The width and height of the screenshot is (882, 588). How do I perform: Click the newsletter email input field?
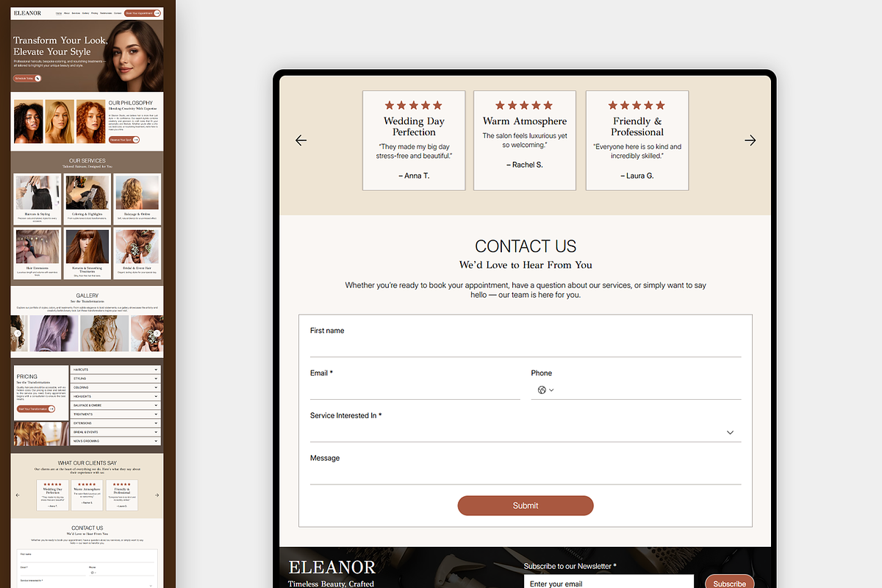point(609,583)
